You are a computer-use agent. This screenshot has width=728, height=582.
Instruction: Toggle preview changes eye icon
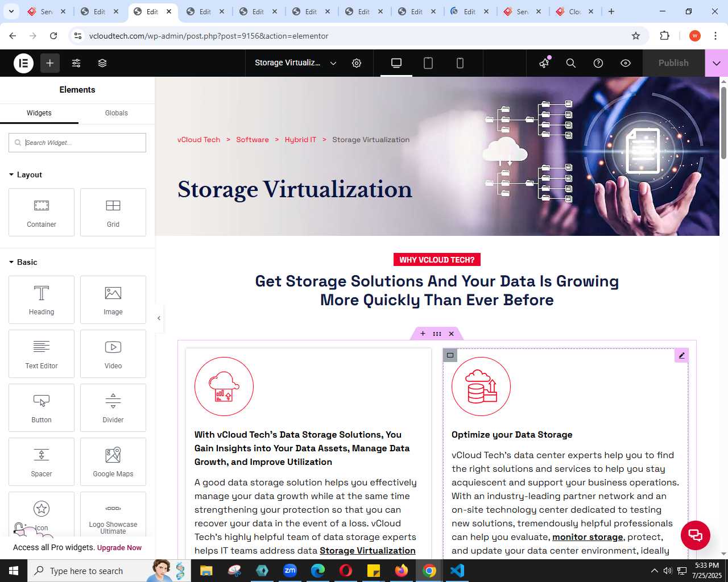tap(626, 63)
